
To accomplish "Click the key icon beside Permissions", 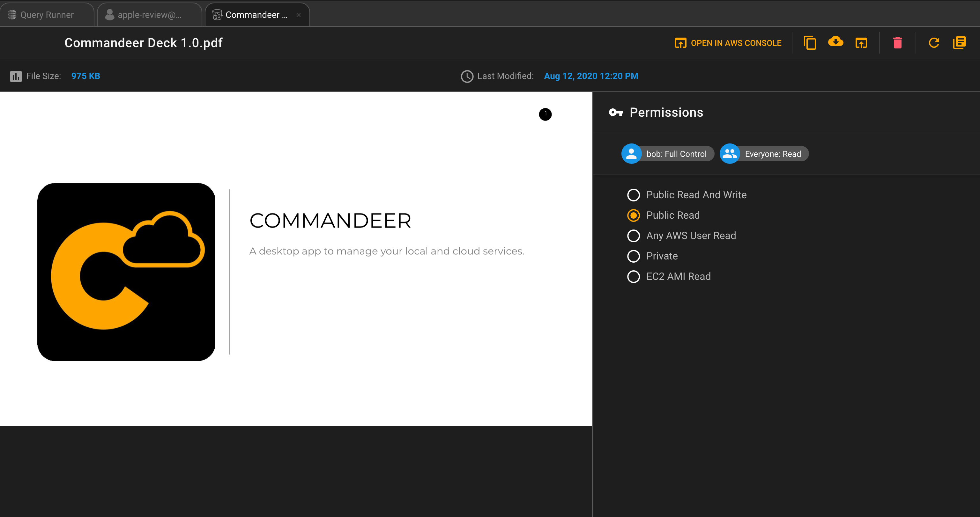I will 616,113.
